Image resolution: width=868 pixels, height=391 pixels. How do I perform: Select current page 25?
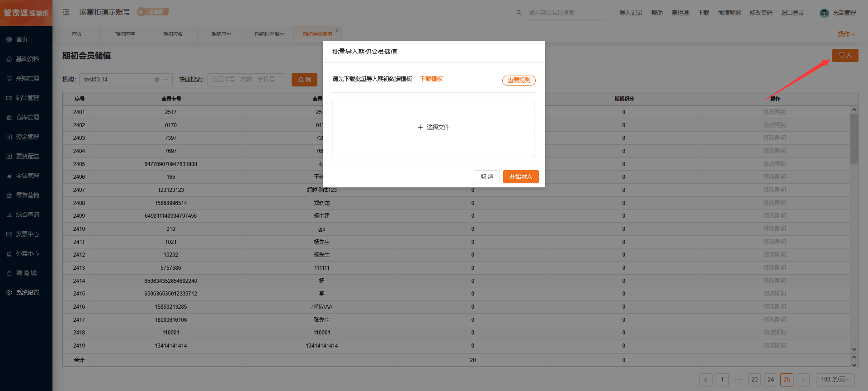pos(787,380)
